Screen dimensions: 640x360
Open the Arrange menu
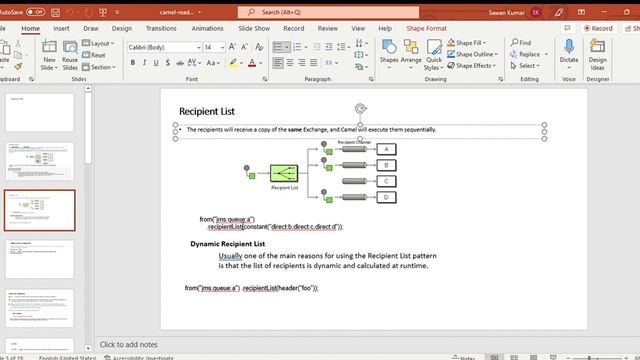tap(411, 55)
